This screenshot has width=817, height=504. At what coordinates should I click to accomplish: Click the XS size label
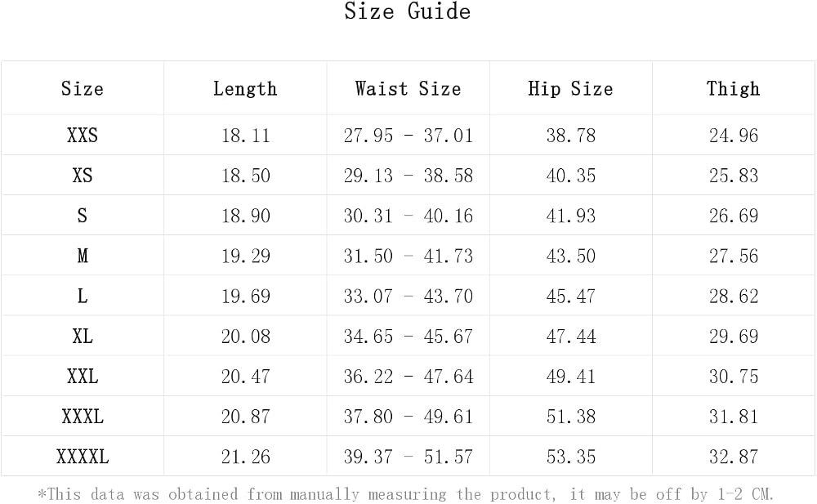click(83, 176)
